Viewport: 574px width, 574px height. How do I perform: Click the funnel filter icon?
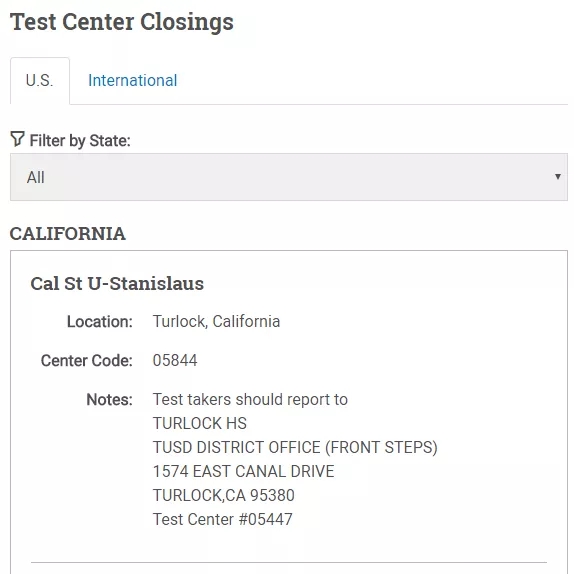(17, 139)
